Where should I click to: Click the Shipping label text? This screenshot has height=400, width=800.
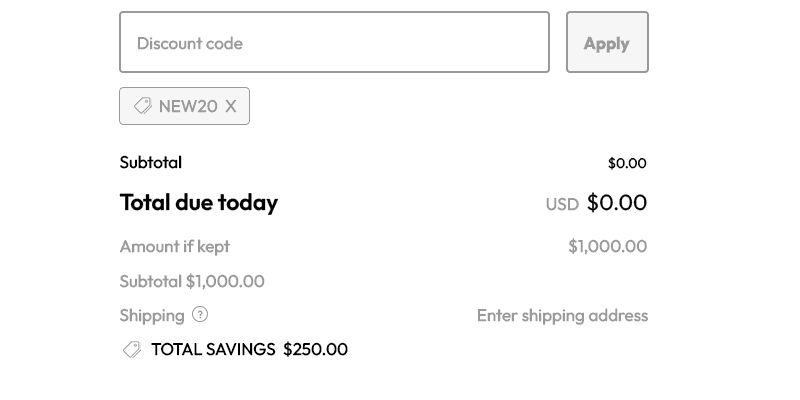151,315
